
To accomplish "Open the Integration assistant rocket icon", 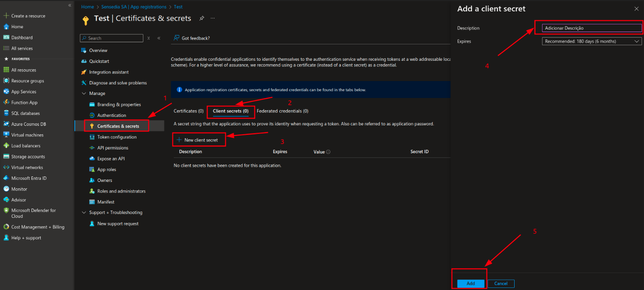I will (84, 72).
